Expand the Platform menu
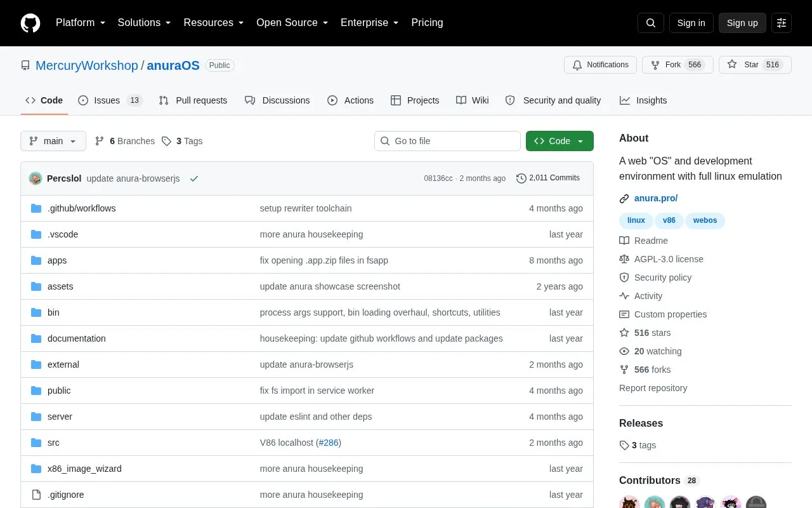This screenshot has height=508, width=812. tap(81, 23)
